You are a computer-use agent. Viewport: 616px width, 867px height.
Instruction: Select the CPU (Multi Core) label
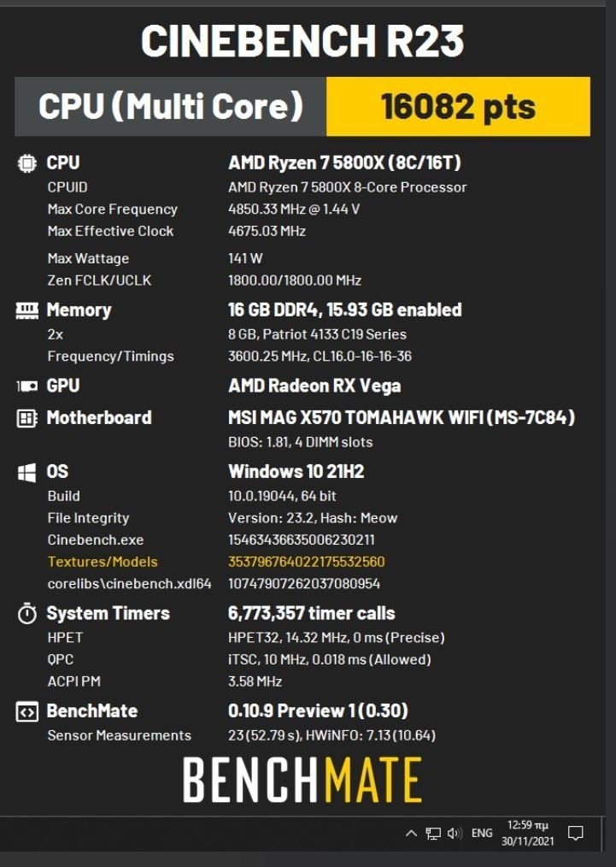point(171,106)
